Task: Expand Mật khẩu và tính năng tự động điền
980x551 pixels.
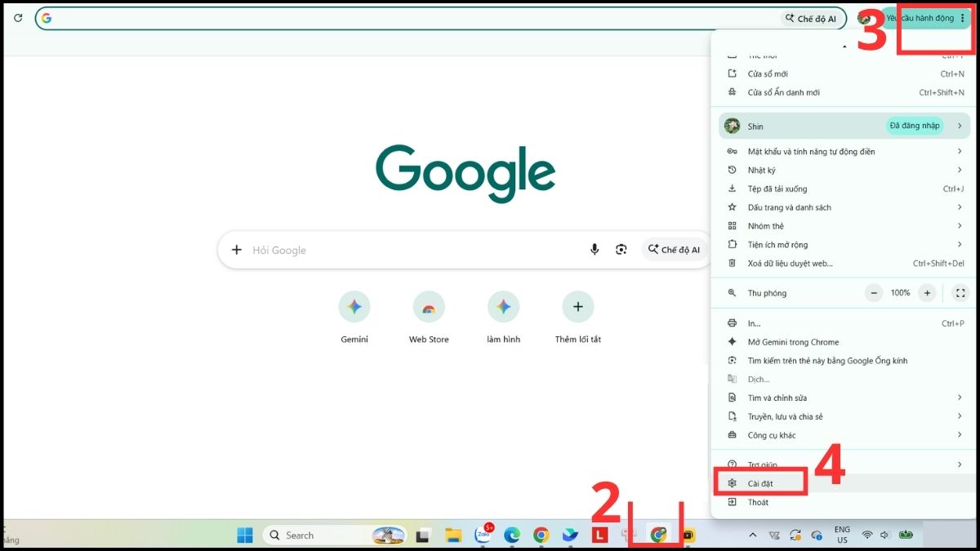Action: (x=844, y=151)
